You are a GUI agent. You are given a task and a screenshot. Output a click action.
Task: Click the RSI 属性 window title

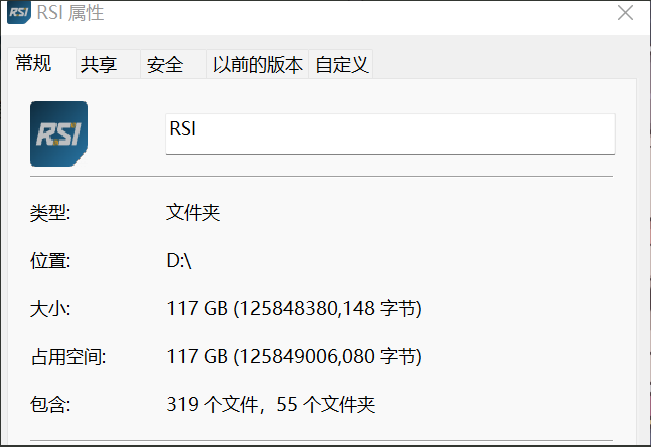coord(70,12)
